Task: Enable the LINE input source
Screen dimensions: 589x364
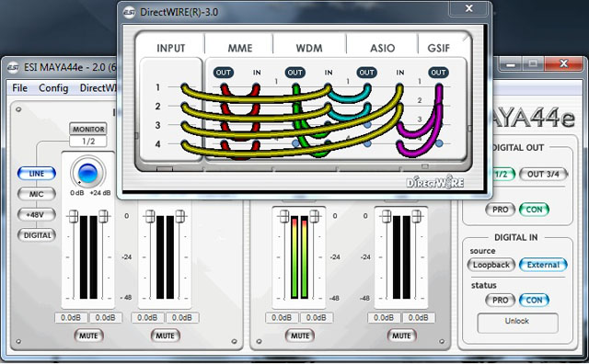Action: [37, 174]
